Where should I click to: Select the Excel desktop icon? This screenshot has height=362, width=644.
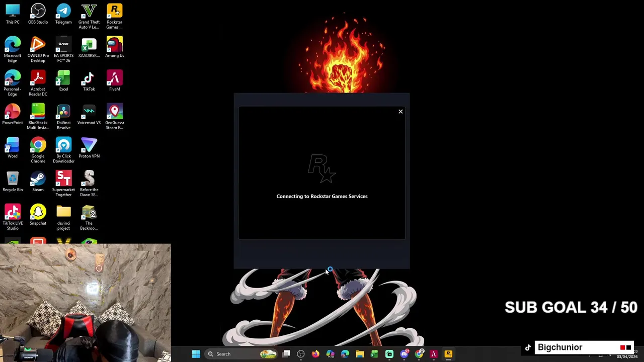tap(63, 81)
